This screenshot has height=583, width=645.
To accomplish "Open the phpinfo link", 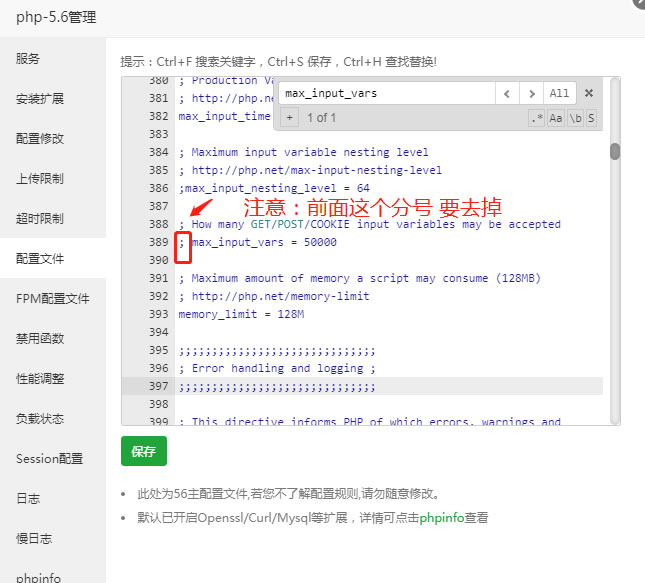I will (x=440, y=518).
